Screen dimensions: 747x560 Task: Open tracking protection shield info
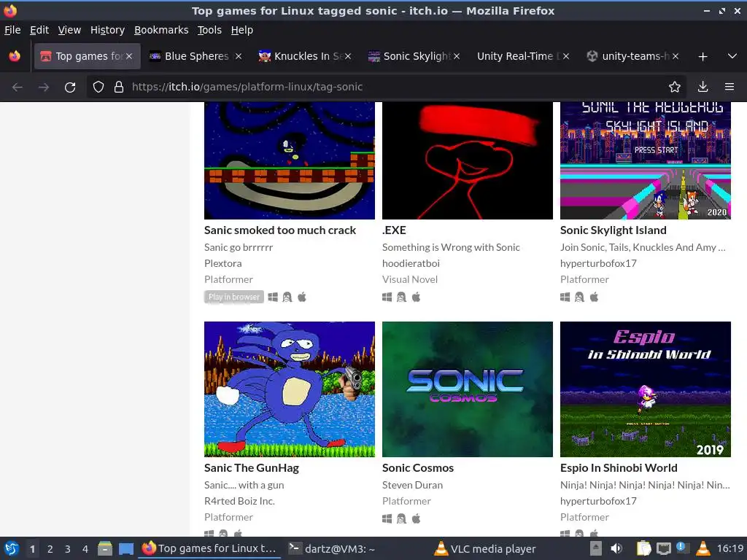tap(98, 87)
